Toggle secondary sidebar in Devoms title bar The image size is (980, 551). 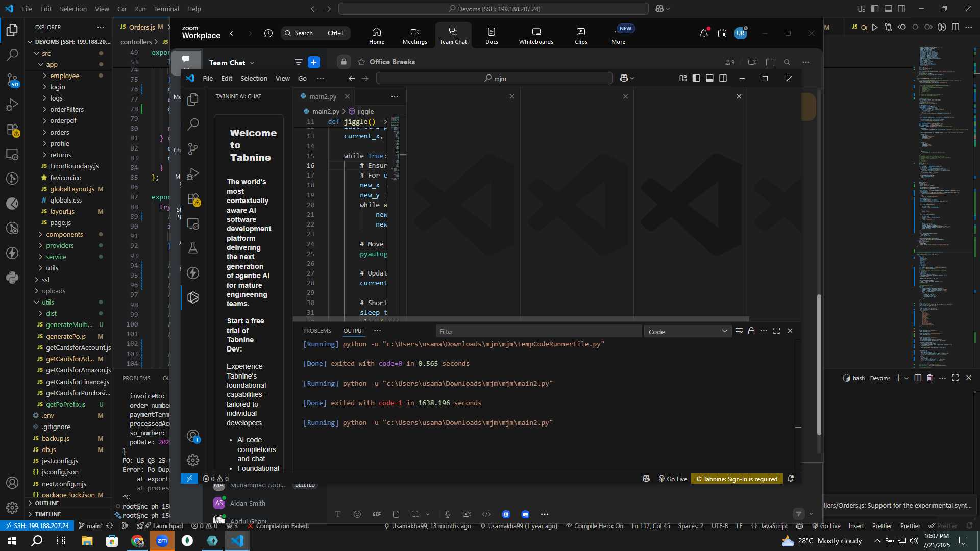coord(902,9)
